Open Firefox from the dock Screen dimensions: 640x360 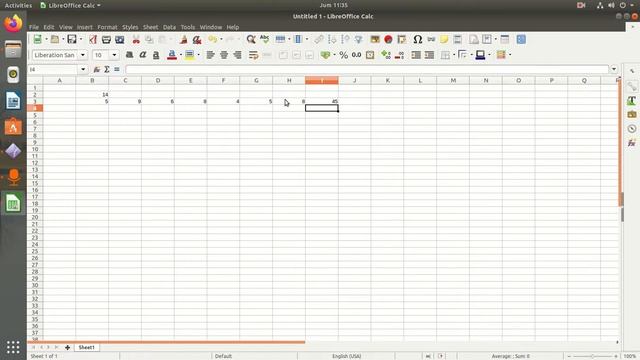tap(13, 23)
